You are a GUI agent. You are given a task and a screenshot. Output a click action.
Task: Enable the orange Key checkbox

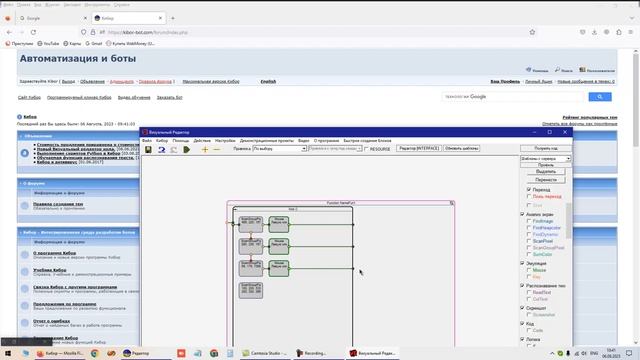pos(529,277)
